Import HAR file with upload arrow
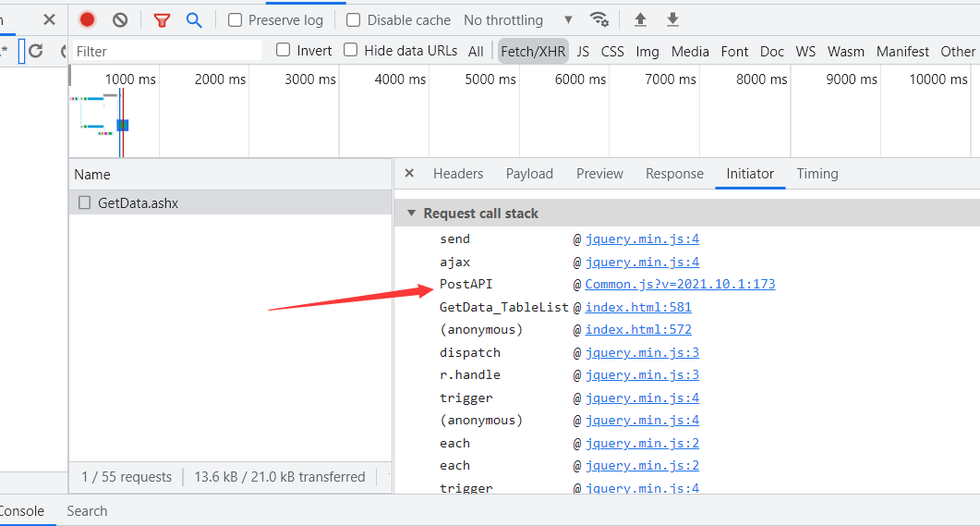This screenshot has height=526, width=980. pos(640,19)
